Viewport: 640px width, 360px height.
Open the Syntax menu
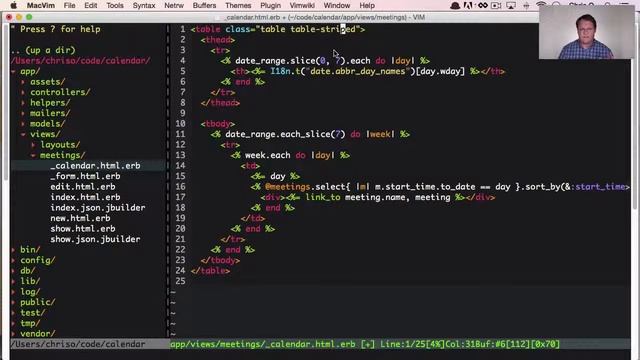144,5
